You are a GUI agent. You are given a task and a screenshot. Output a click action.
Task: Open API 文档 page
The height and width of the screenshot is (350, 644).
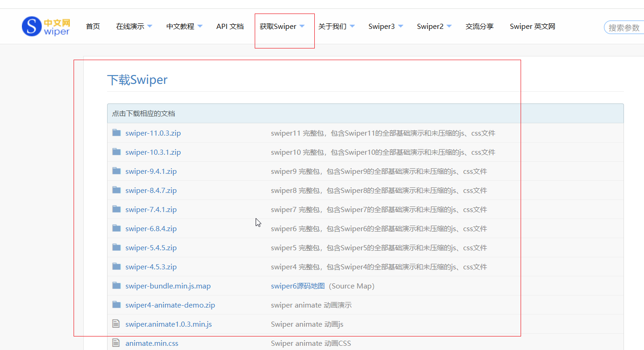tap(230, 27)
